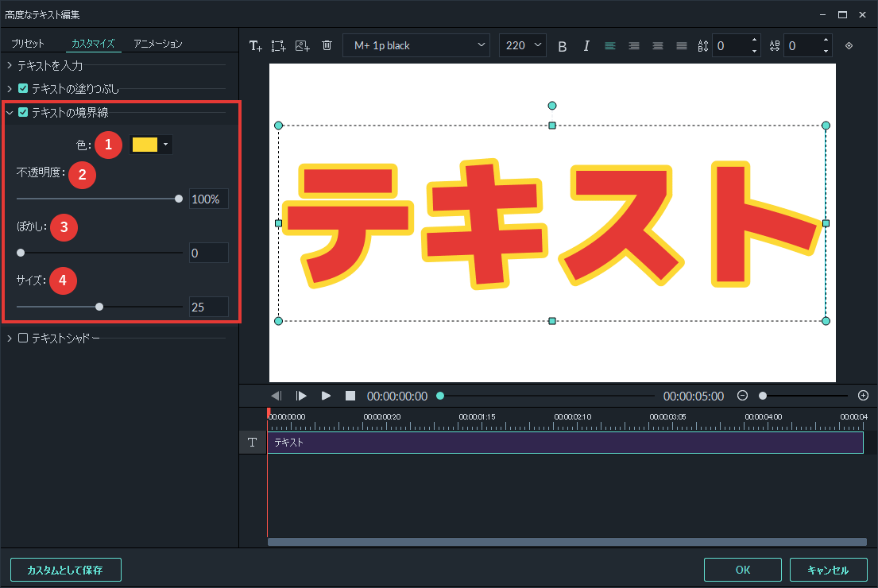Enable テキストシャドー checkbox
Screen dimensions: 878x588
point(23,338)
